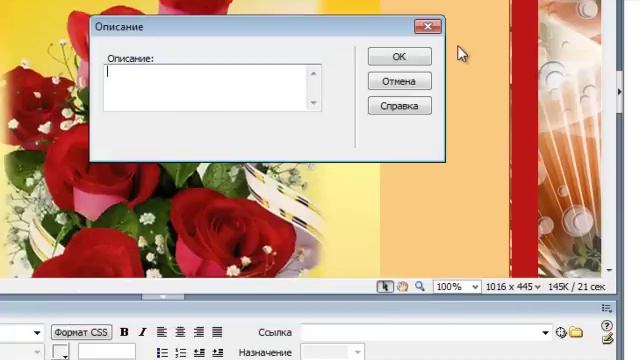Click the Point to File target icon
The image size is (640, 360).
[561, 333]
